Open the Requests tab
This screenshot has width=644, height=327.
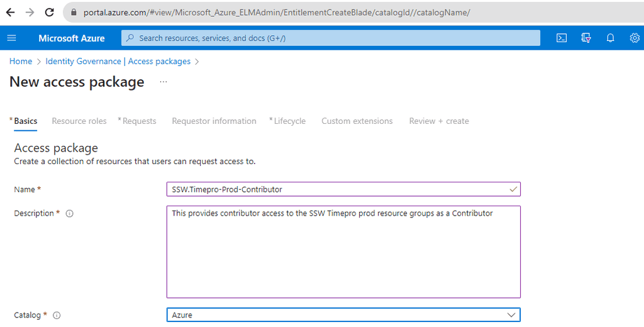coord(139,121)
